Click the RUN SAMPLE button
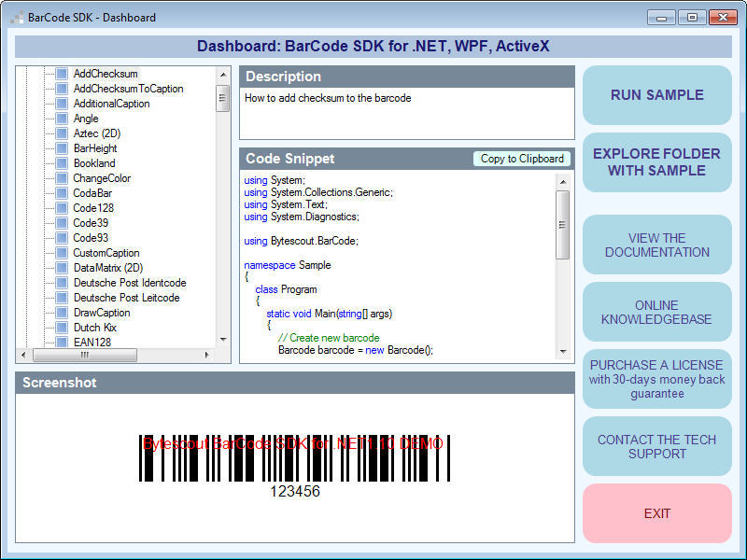This screenshot has height=560, width=747. tap(657, 95)
